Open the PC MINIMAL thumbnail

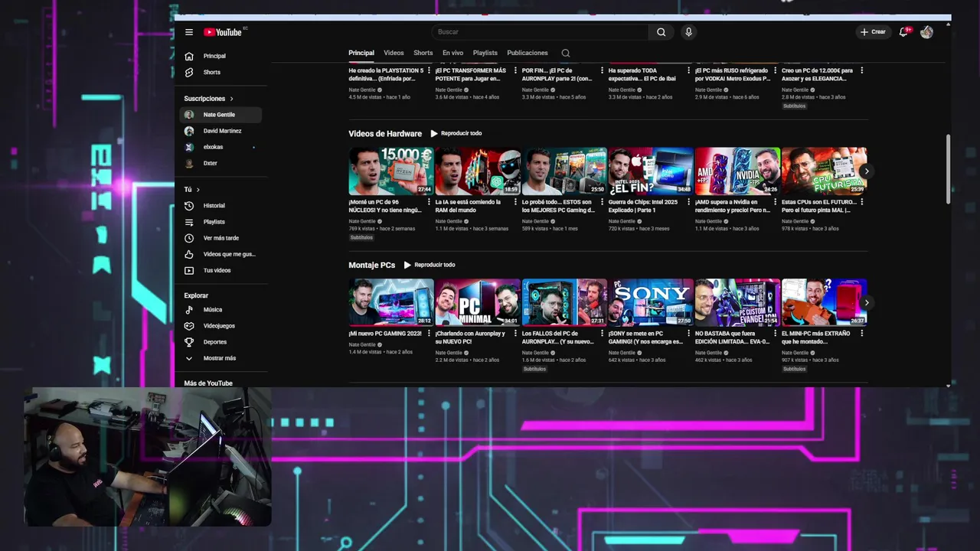coord(478,302)
